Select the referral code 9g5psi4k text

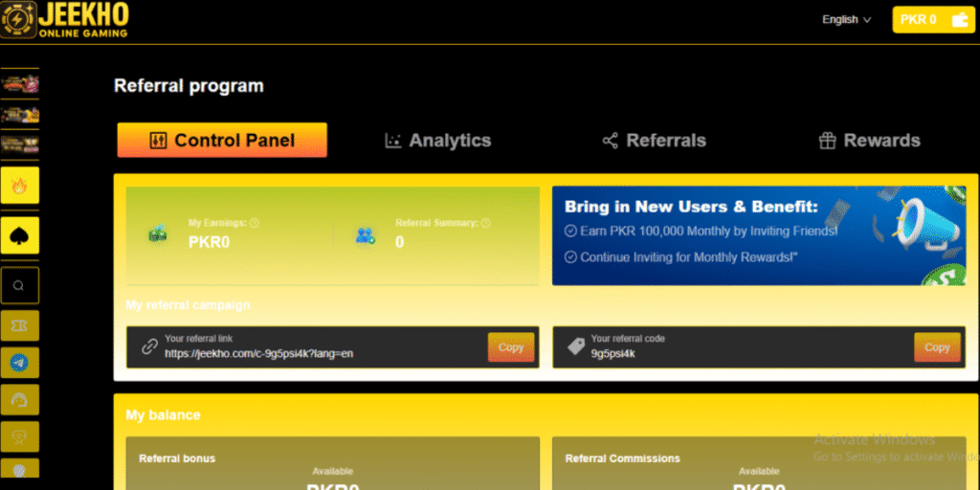pyautogui.click(x=613, y=354)
